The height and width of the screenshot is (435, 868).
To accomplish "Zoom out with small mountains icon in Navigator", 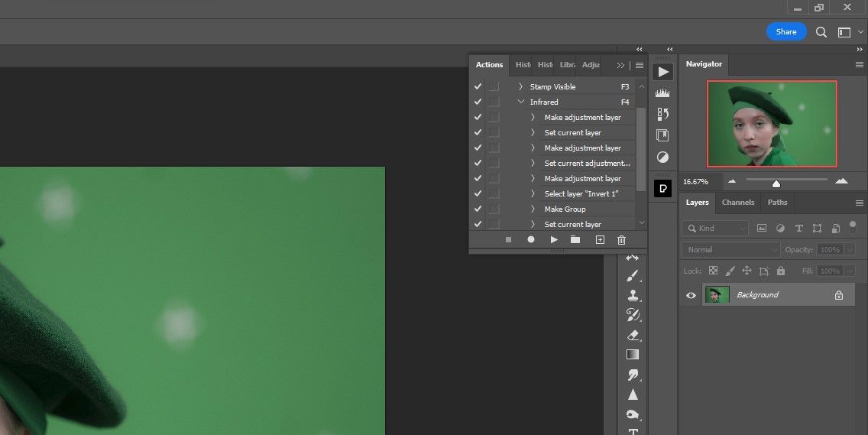I will (x=732, y=180).
